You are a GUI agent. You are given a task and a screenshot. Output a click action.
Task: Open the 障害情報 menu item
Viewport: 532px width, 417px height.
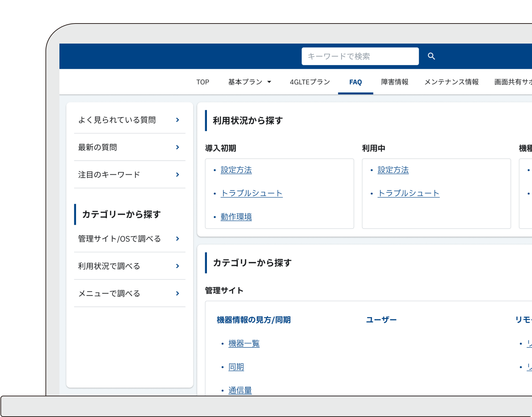click(x=395, y=82)
